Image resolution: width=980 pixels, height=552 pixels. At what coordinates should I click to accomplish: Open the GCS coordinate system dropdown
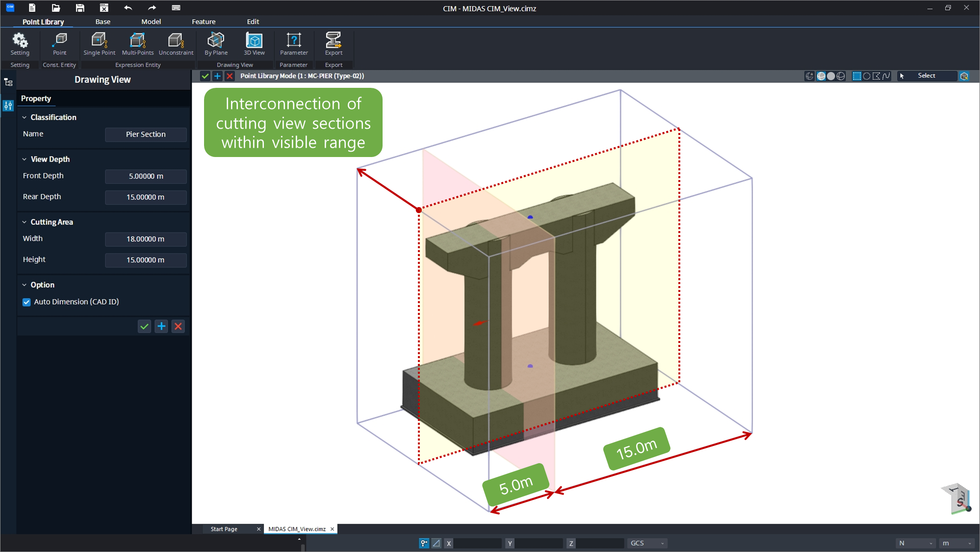click(x=647, y=543)
